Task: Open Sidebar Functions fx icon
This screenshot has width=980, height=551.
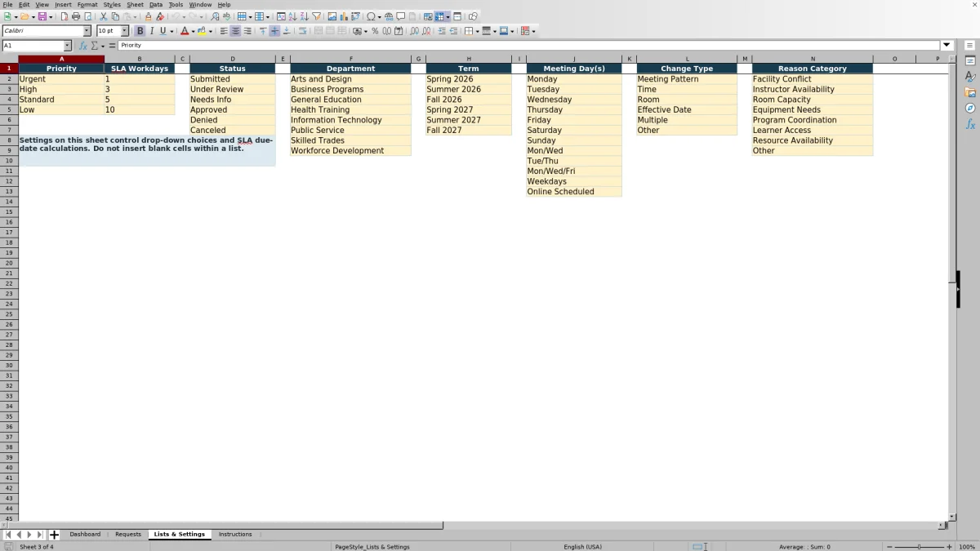Action: [x=970, y=124]
